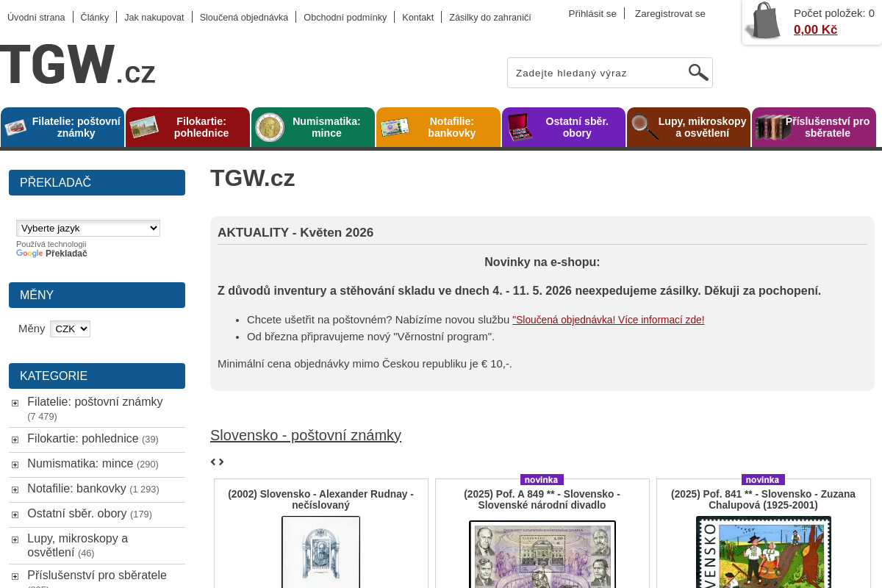The width and height of the screenshot is (882, 588).
Task: Open Filatelie: poštovní známky tab
Action: 62,127
